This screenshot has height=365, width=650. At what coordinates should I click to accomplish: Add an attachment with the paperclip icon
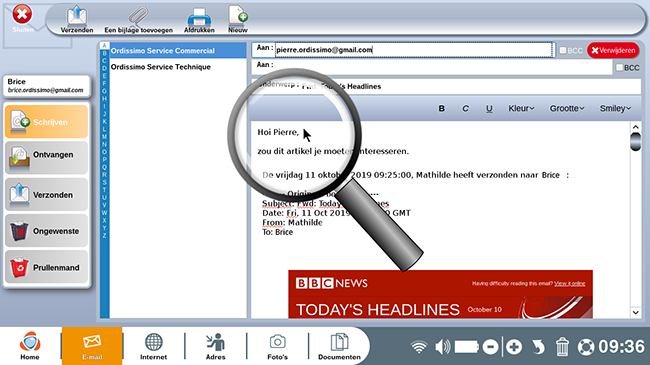[138, 19]
